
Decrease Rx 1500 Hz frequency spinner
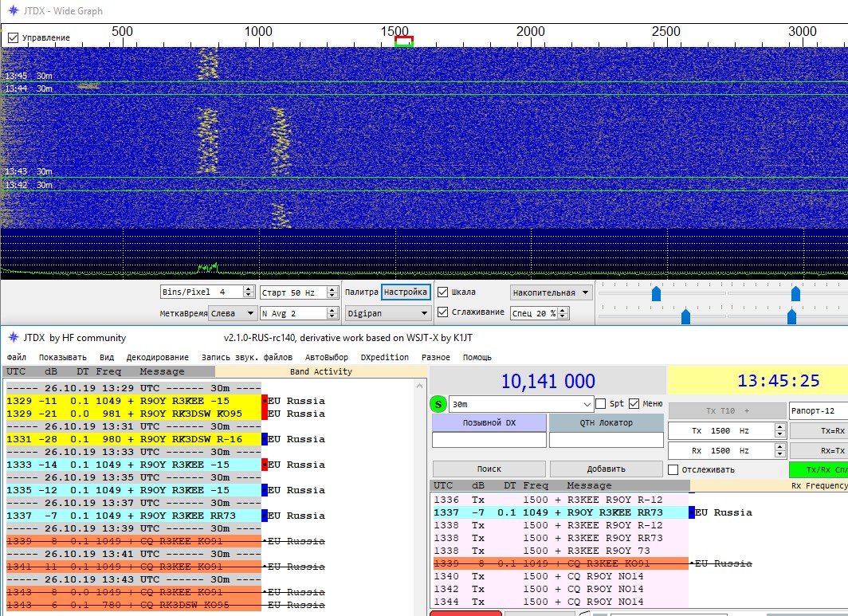click(779, 455)
